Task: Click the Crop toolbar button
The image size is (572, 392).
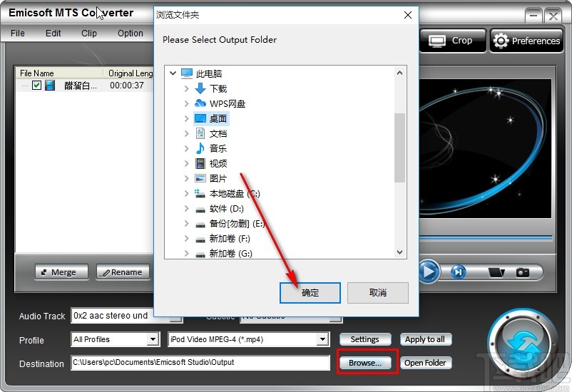Action: (453, 41)
